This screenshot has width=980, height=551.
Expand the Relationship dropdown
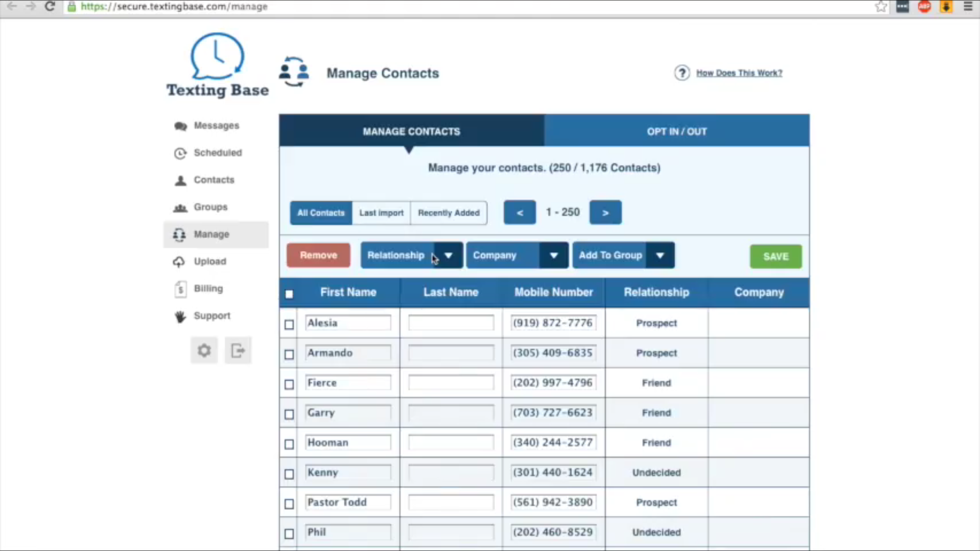[x=448, y=255]
